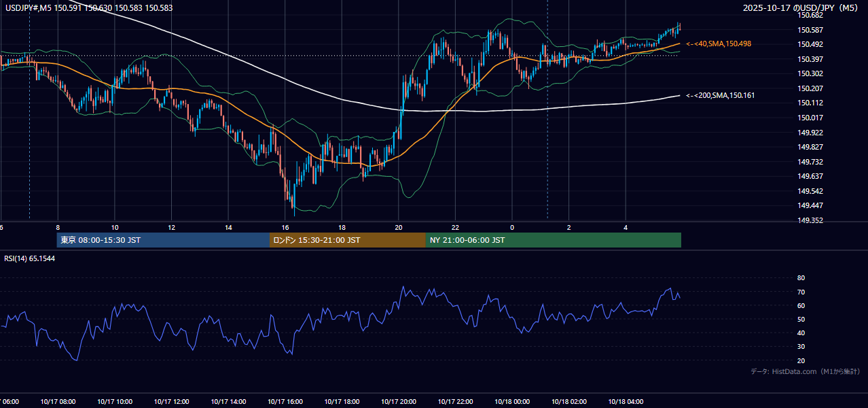Click hour tick 4 under the price chart
The image size is (868, 408).
626,227
